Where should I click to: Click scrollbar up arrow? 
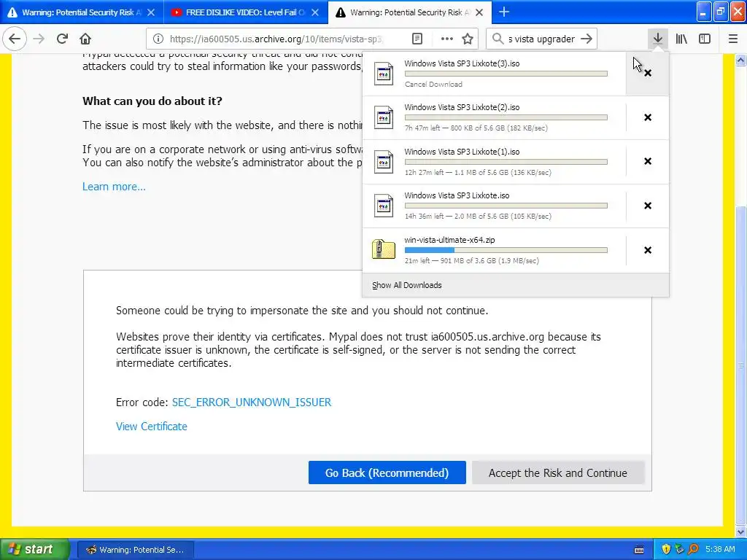740,60
